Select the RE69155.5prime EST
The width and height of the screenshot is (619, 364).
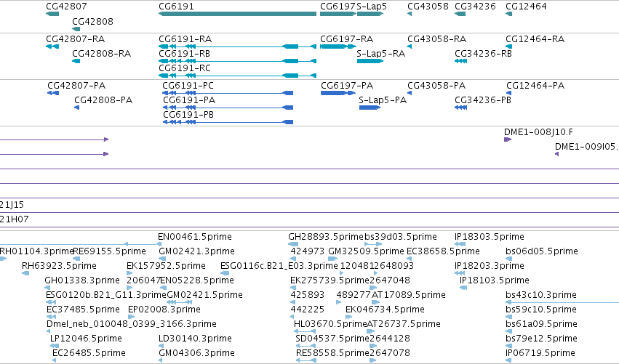coord(76,259)
